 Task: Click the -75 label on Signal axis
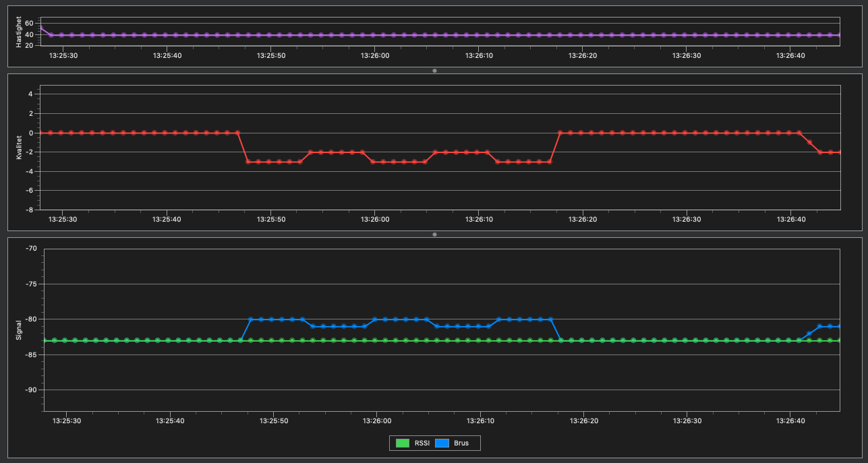[x=31, y=284]
